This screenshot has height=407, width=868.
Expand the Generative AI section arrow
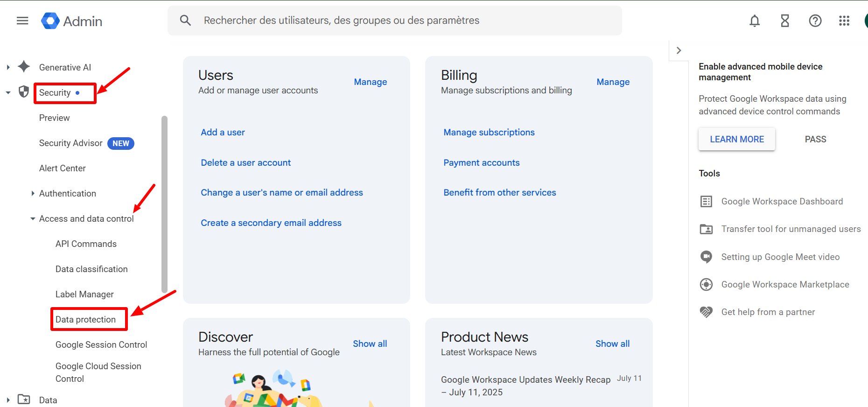[x=8, y=67]
